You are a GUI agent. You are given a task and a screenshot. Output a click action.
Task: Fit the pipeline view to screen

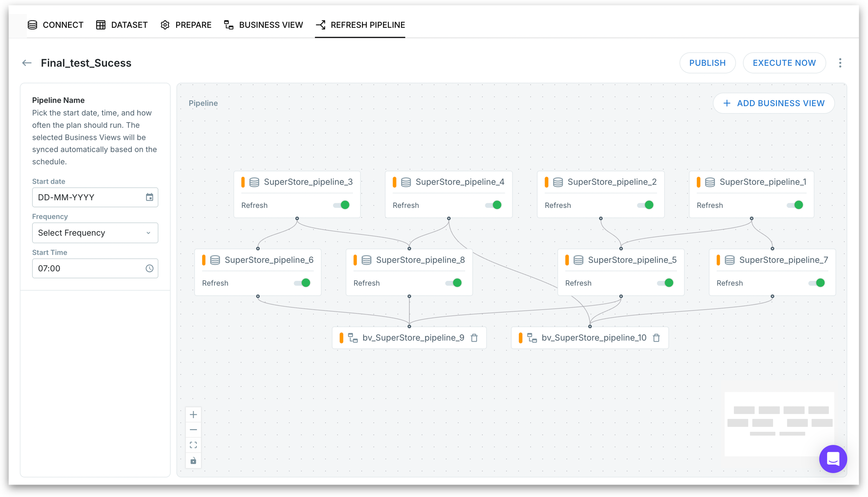(x=193, y=445)
